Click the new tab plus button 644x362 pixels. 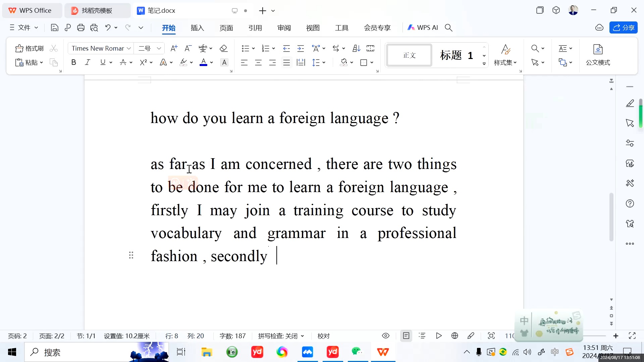click(x=262, y=11)
